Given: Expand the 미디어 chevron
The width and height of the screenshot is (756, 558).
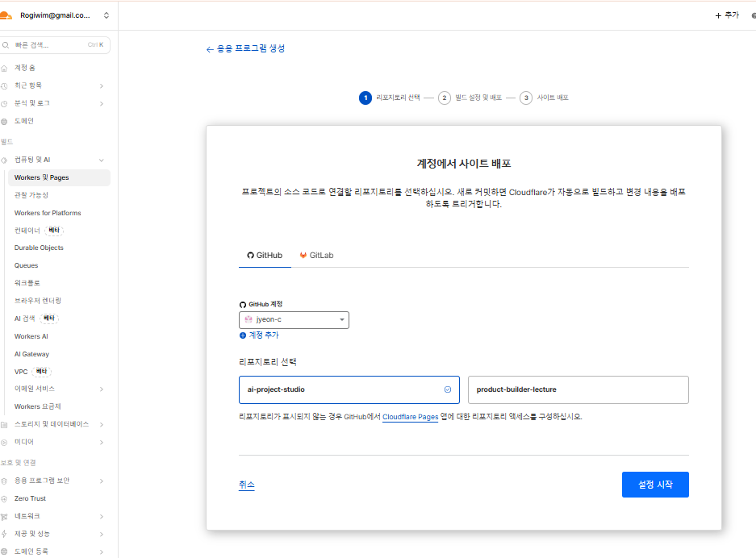Looking at the screenshot, I should (101, 443).
